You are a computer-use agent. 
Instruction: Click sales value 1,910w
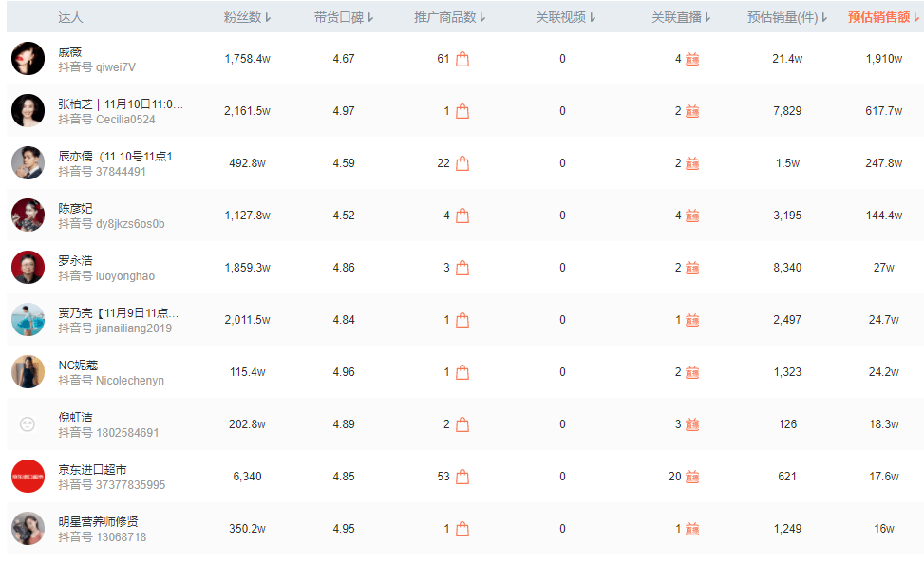click(x=883, y=59)
